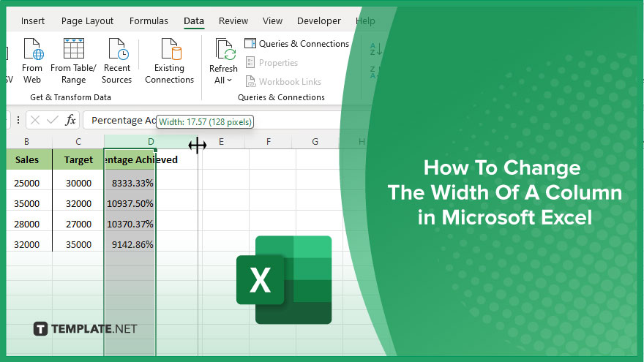Select the cell containing 30000
Screen dimensions: 644x362
78,183
